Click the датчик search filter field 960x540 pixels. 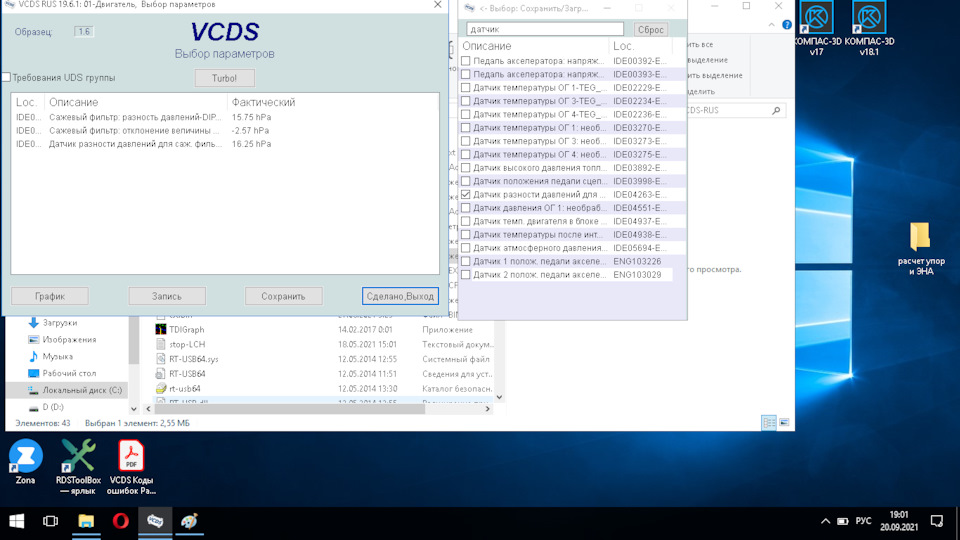click(545, 29)
